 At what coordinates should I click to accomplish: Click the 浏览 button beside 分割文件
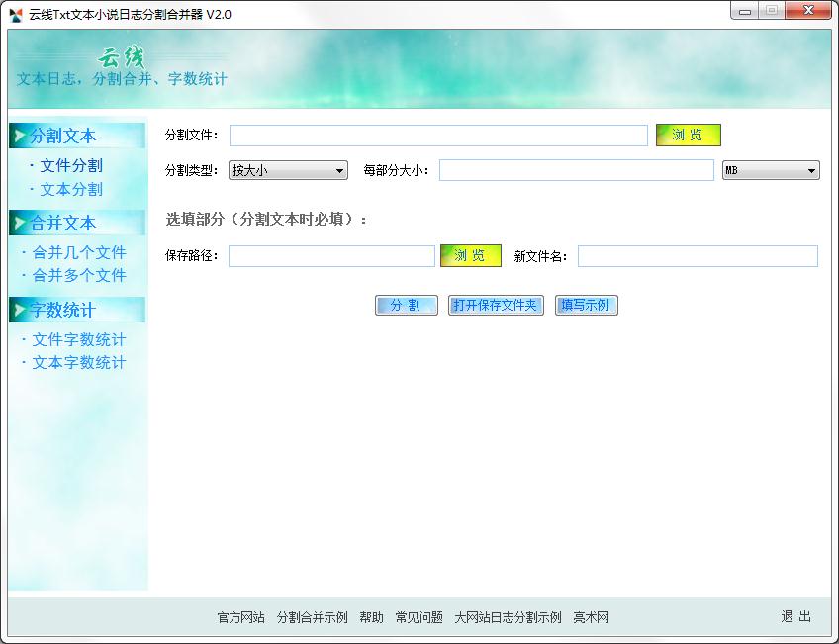[x=688, y=135]
